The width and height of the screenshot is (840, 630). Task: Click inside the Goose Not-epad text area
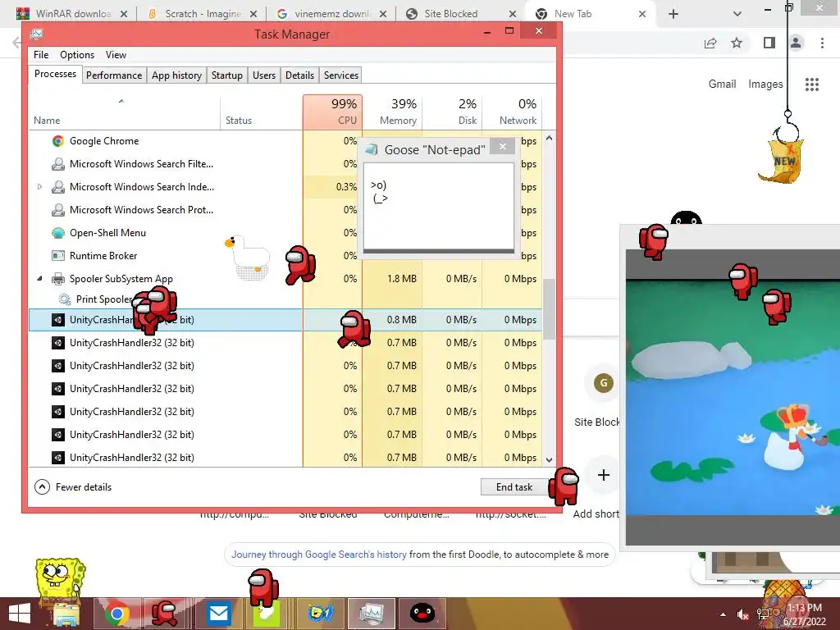click(x=439, y=206)
